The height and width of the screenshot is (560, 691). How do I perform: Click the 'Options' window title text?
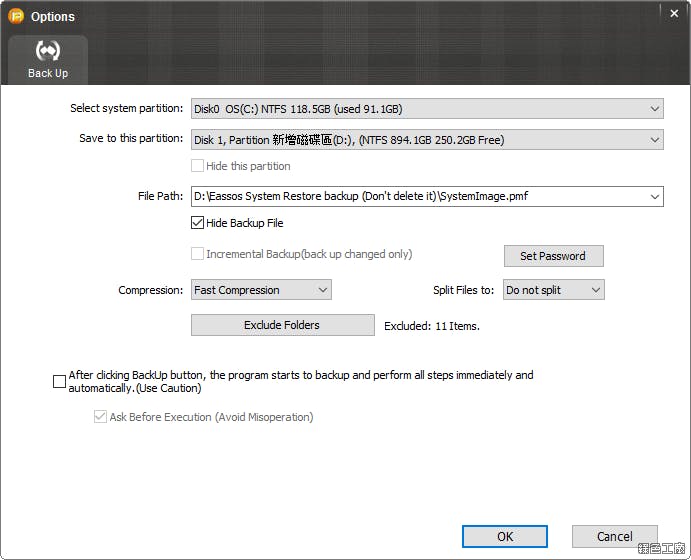pos(52,17)
